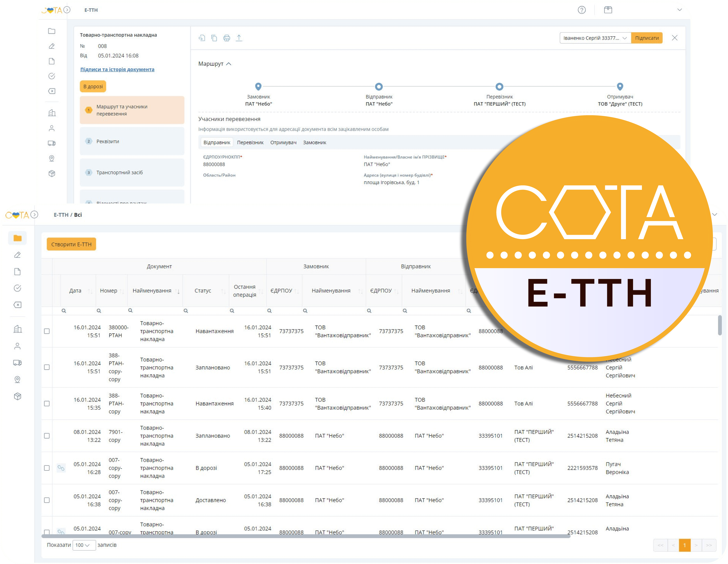Screen dimensions: 728x564
Task: Click pencil icon in list window sidebar
Action: coord(18,255)
